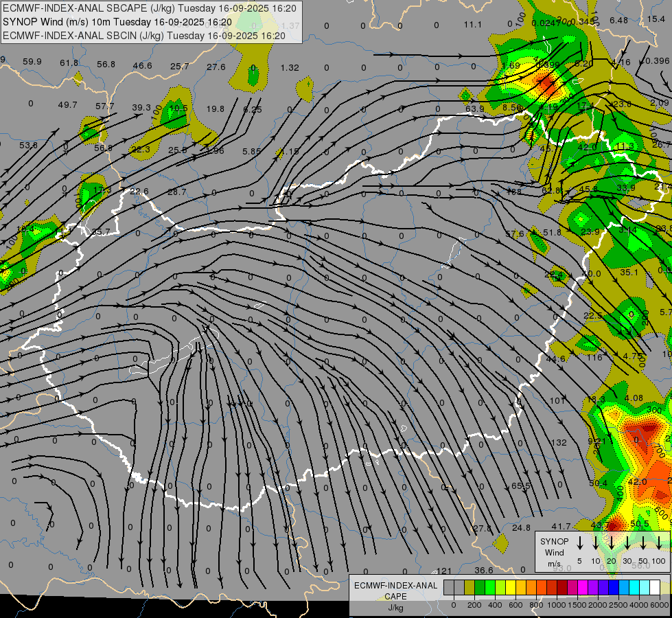Click the SBCIN title line at top
The image size is (672, 618).
coord(144,36)
